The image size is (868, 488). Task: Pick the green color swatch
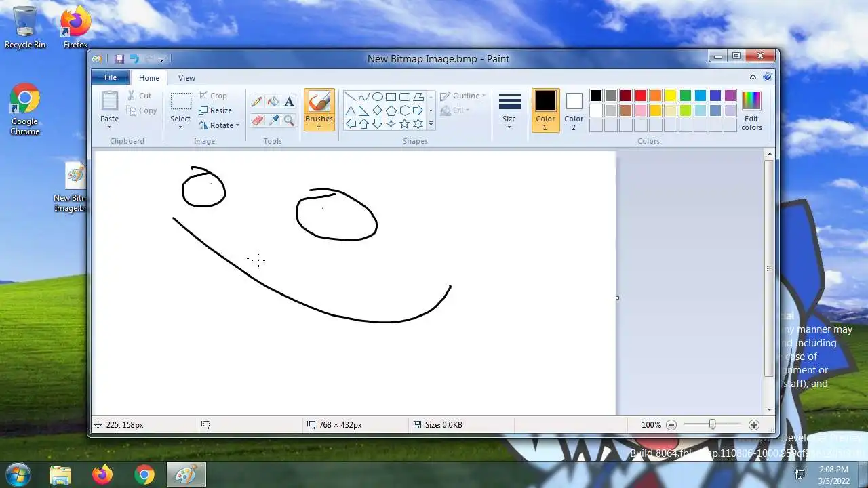coord(686,96)
